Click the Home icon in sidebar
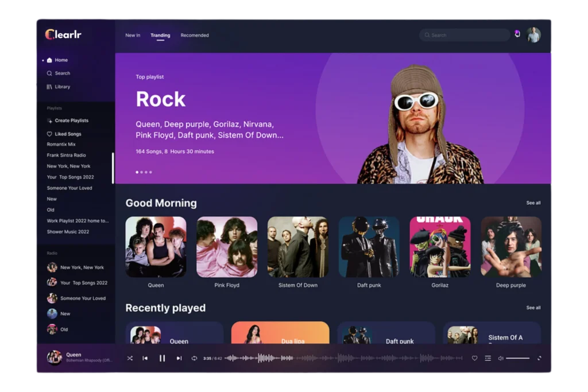Image resolution: width=588 pixels, height=392 pixels. pos(49,60)
